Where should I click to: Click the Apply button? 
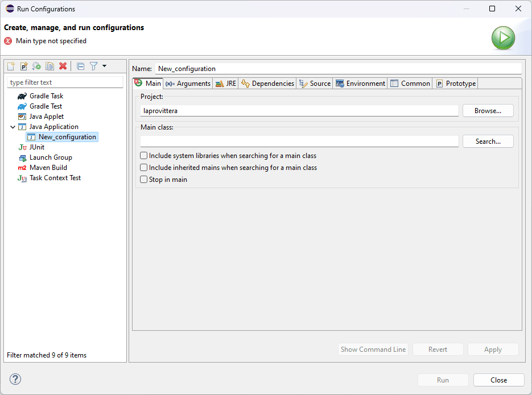coord(493,350)
